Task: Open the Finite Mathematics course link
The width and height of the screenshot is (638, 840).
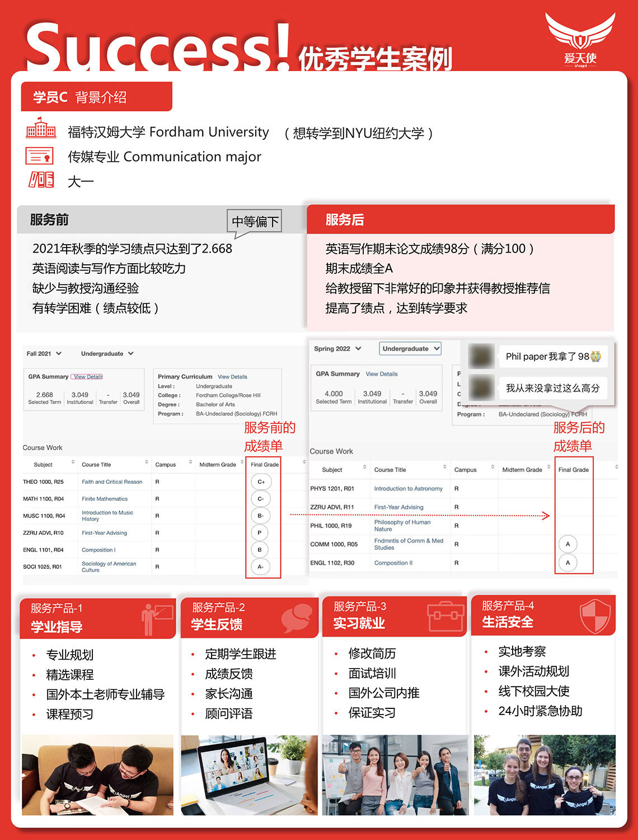Action: [105, 499]
